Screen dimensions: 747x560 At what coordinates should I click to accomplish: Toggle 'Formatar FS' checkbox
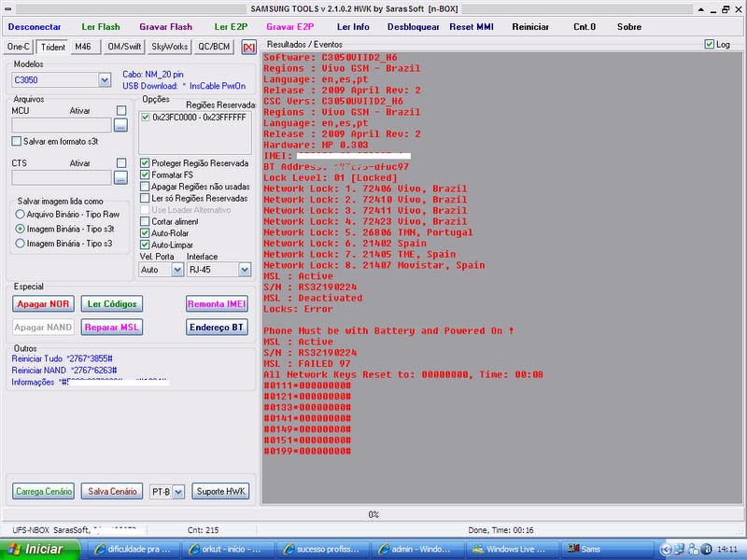pos(145,175)
